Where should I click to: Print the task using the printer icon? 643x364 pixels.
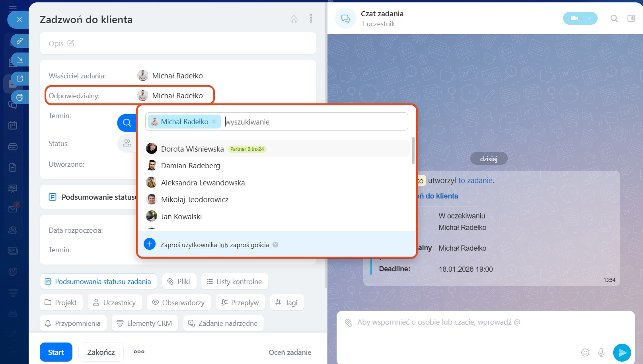20,97
